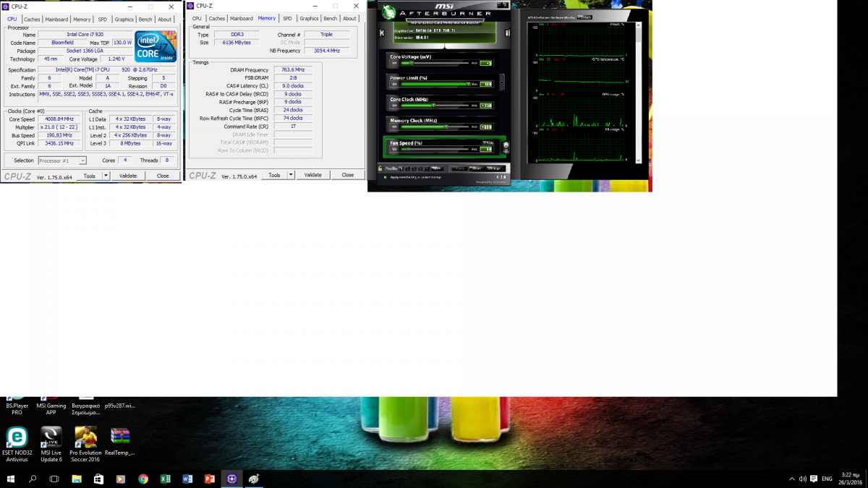Click the Close button in CPU-Z CPU window
This screenshot has height=488, width=868.
(x=163, y=176)
